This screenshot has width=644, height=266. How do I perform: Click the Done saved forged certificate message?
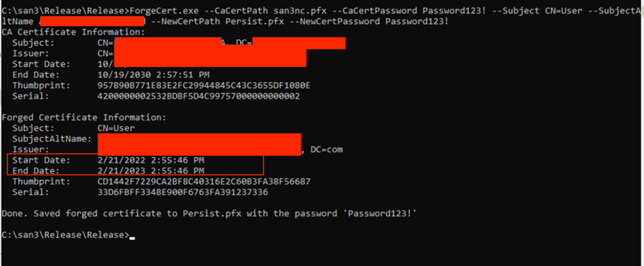(209, 214)
